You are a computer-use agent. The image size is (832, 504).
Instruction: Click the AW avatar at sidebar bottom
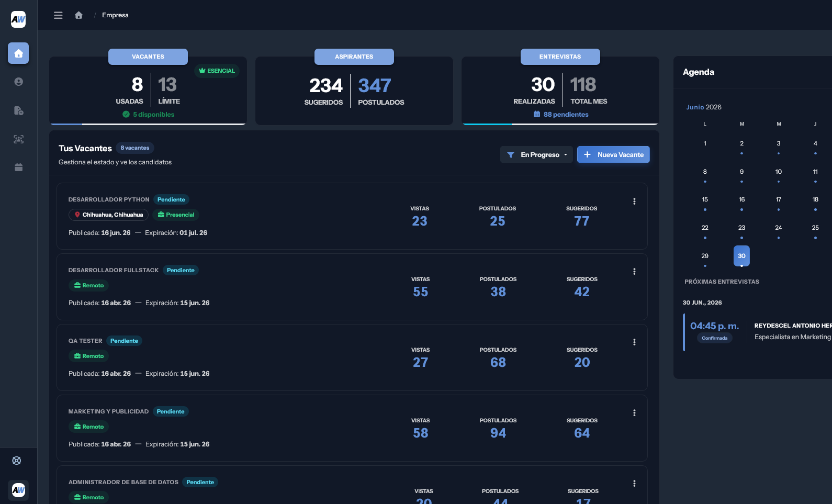(18, 490)
